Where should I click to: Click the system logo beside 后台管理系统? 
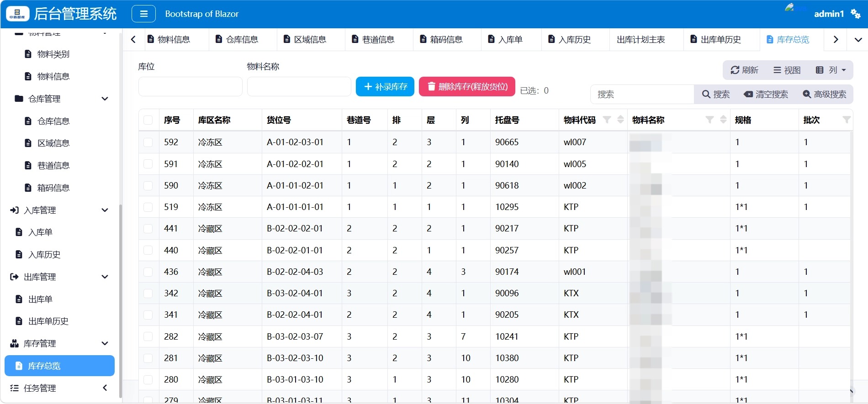point(18,14)
